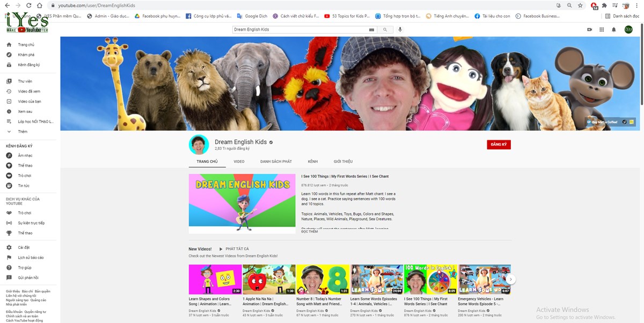The image size is (644, 323).
Task: Open the Emergency Vehicles video title
Action: point(481,302)
